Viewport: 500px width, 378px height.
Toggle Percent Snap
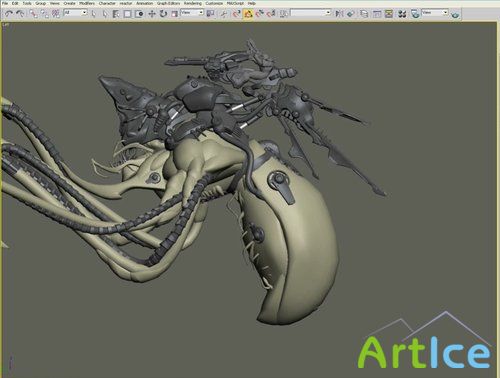(260, 14)
